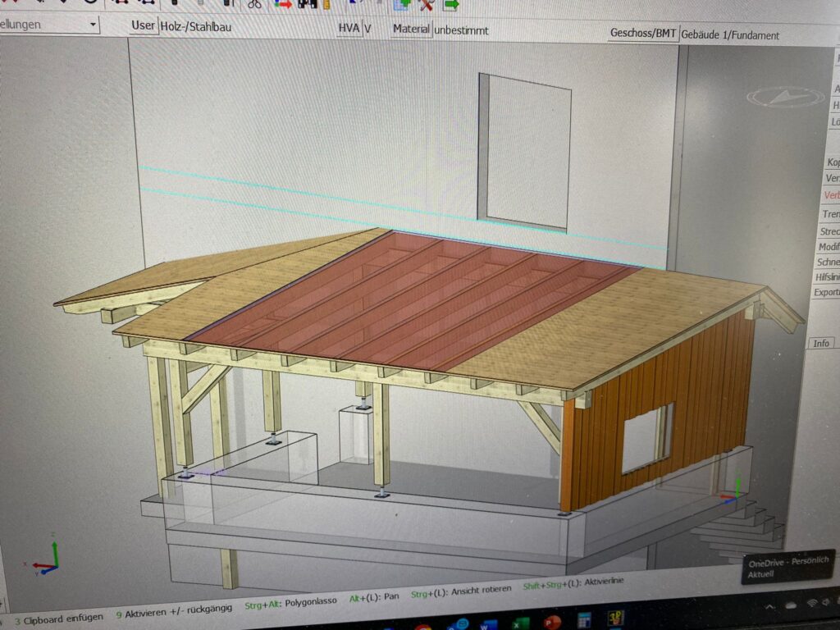Select Hilfslinien in the right side menu
This screenshot has width=840, height=630.
point(829,277)
